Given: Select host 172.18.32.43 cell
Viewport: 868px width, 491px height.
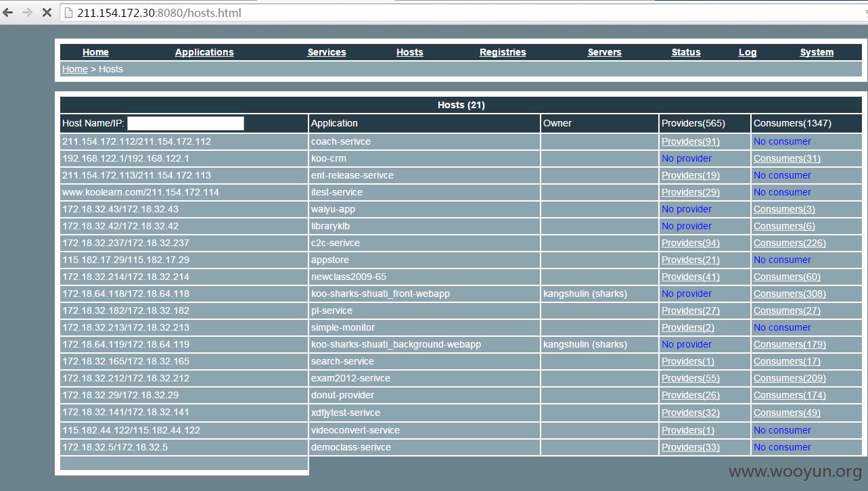Looking at the screenshot, I should 184,209.
